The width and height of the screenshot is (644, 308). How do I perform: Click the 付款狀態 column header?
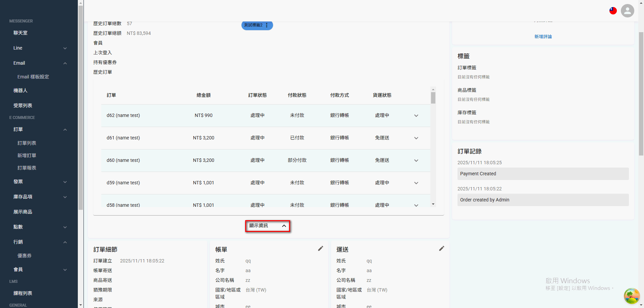pos(297,95)
